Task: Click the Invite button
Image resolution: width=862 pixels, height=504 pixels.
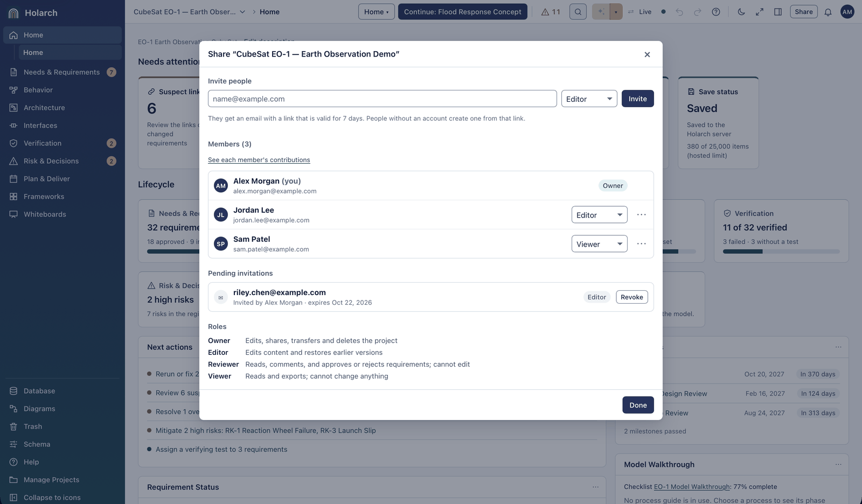Action: pos(638,99)
